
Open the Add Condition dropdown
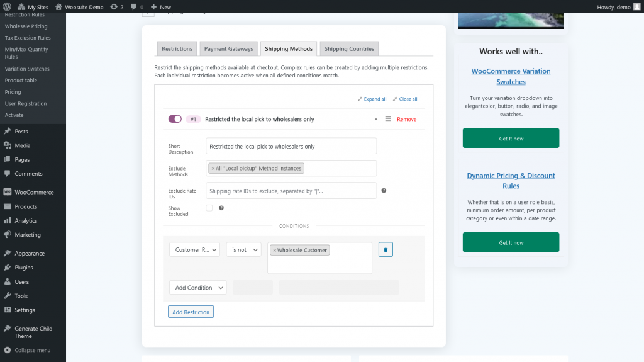point(197,288)
